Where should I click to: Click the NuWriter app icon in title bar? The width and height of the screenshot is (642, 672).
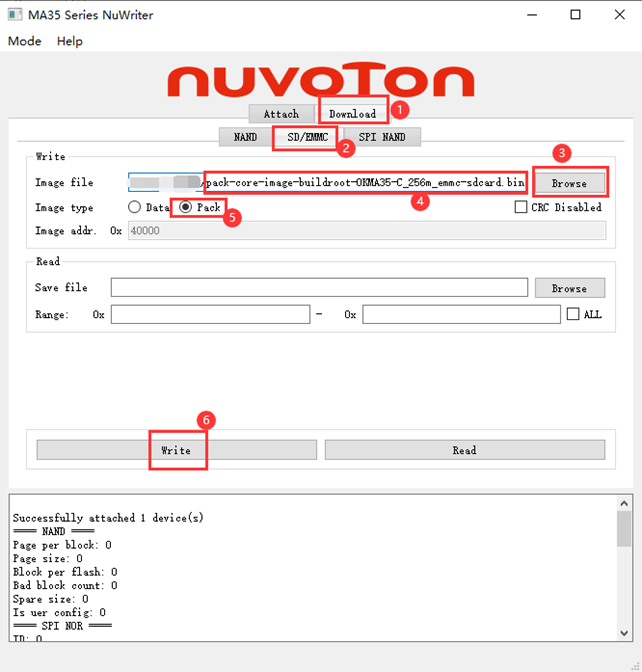[x=17, y=14]
